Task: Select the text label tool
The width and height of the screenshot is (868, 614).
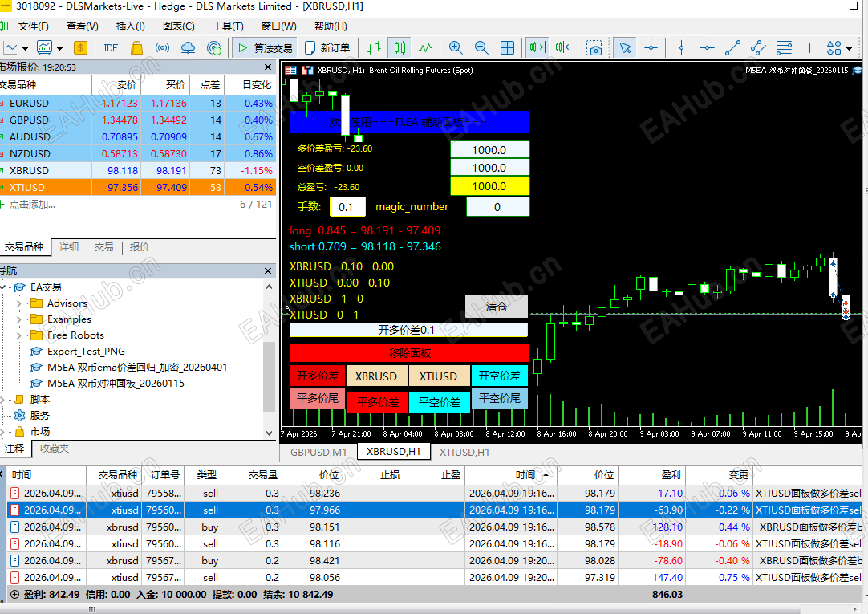Action: (809, 48)
